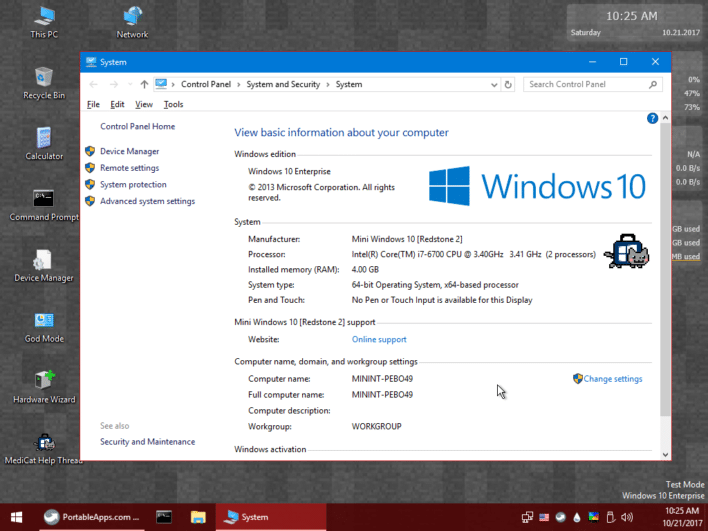Click US flag language tray icon
This screenshot has height=531, width=708.
coord(544,517)
